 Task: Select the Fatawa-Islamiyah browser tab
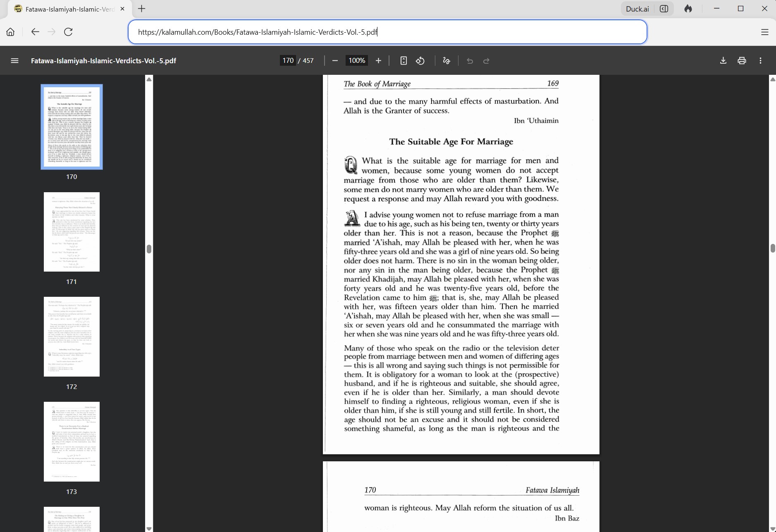pyautogui.click(x=69, y=9)
